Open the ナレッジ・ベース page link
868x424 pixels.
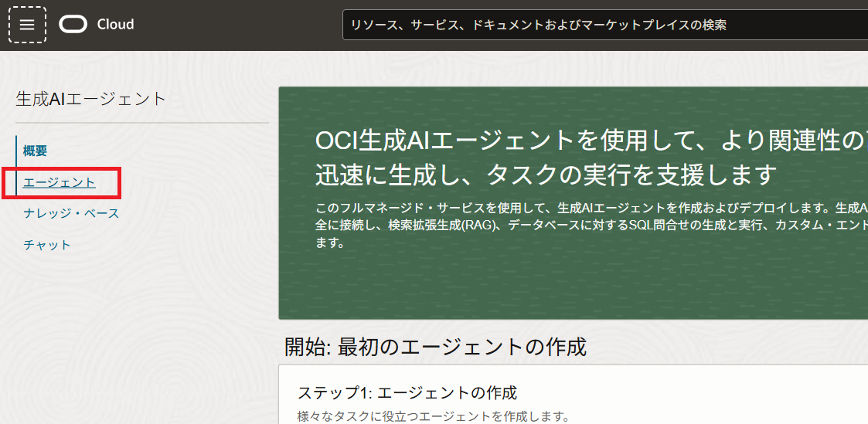coord(71,213)
